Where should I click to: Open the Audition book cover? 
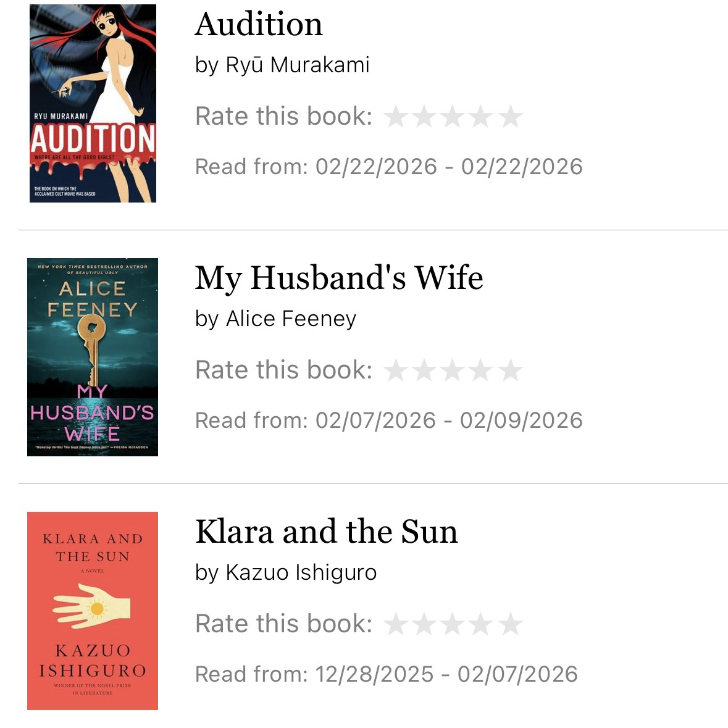93,103
